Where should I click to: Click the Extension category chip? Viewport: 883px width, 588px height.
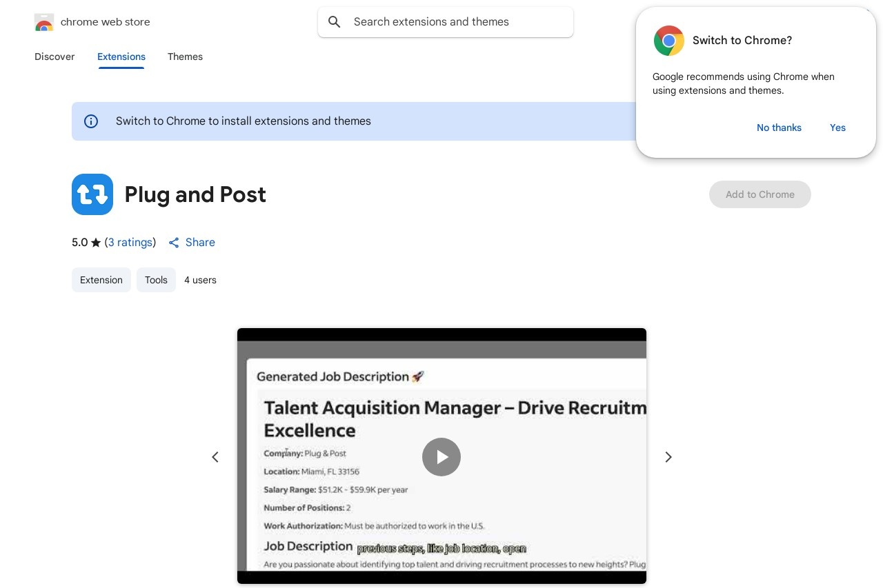[x=101, y=280]
